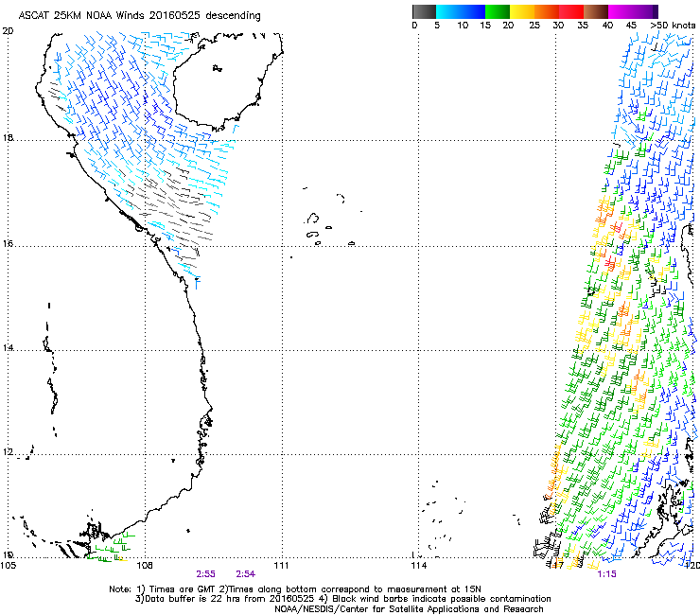Click the magenta 40-45 knots legend swatch
This screenshot has height=615, width=700.
621,11
